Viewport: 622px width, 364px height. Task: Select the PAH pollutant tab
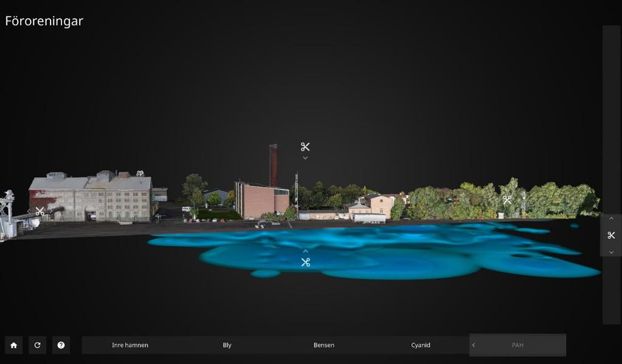(x=517, y=345)
